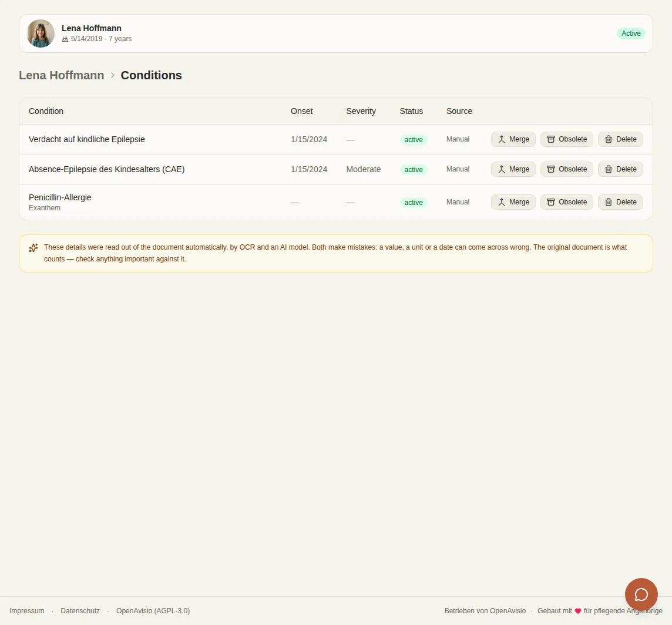Click the breadcrumb chevron separator before Conditions
Viewport: 672px width, 625px height.
point(113,75)
